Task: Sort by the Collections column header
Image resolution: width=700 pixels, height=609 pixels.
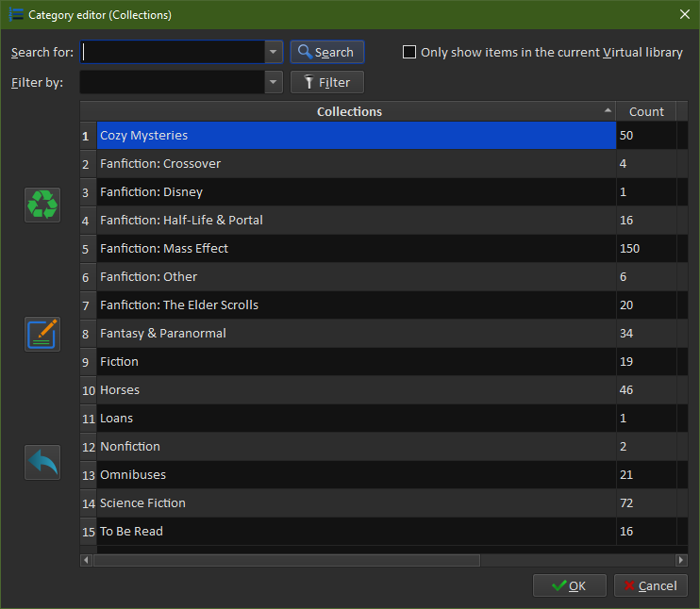Action: click(348, 111)
